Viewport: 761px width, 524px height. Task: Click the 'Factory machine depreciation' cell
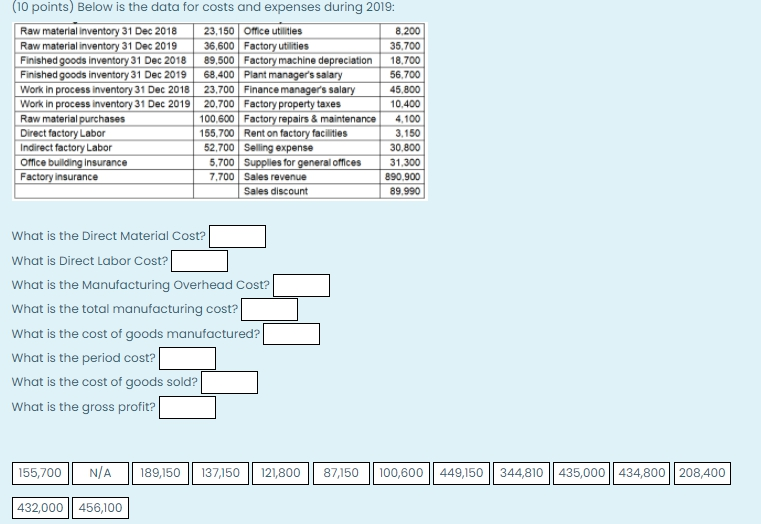[x=309, y=60]
